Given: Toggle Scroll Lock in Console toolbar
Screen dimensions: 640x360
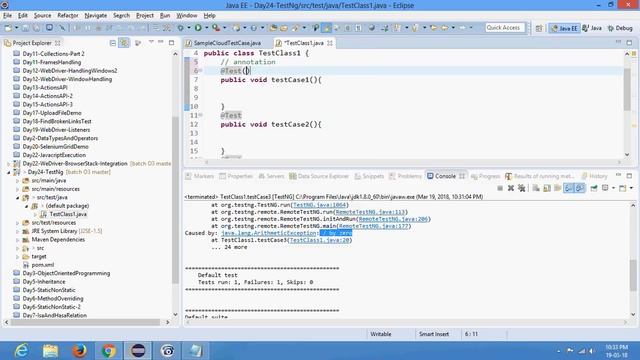Looking at the screenshot, I should tap(547, 188).
